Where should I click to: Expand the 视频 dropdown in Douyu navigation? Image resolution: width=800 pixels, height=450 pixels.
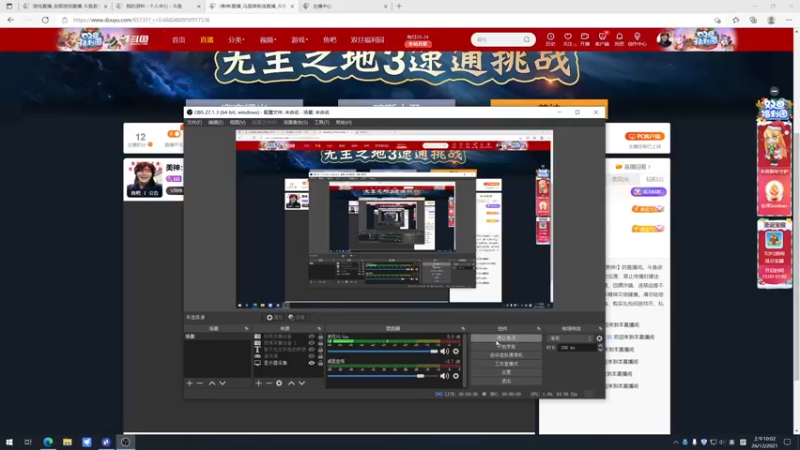click(268, 40)
